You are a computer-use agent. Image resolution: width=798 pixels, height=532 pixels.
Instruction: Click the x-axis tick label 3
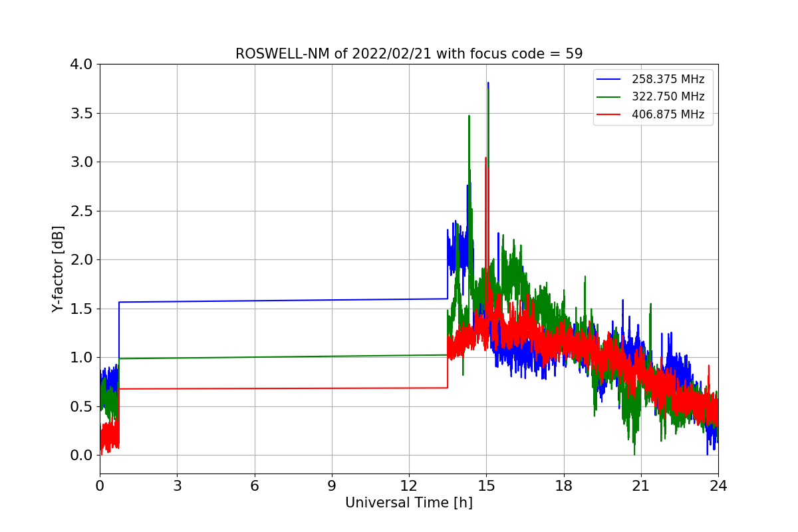[x=177, y=486]
